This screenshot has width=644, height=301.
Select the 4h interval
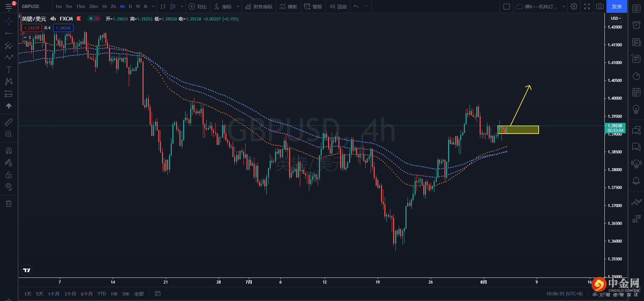click(122, 6)
